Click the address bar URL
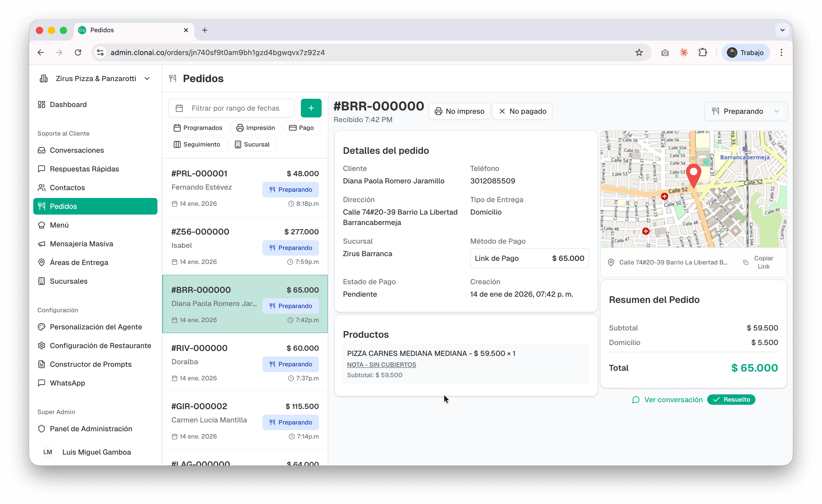This screenshot has width=822, height=504. click(x=217, y=52)
